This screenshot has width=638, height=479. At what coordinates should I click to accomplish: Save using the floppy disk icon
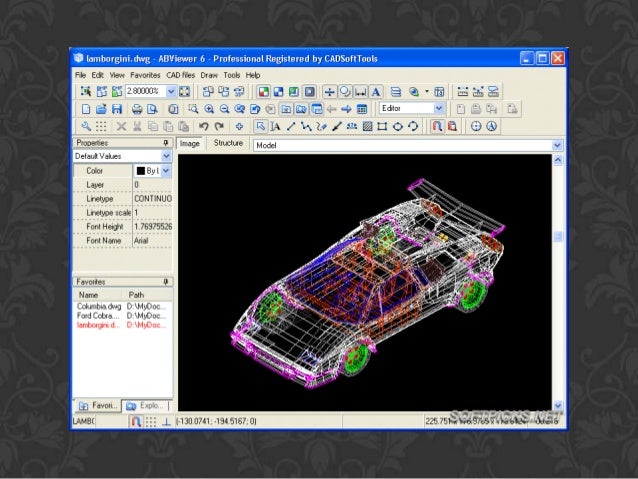117,109
